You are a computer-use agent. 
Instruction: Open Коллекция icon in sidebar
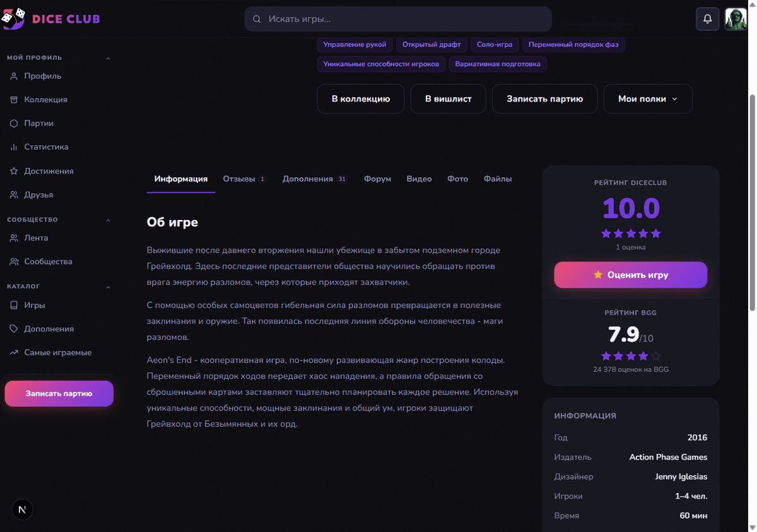(14, 100)
